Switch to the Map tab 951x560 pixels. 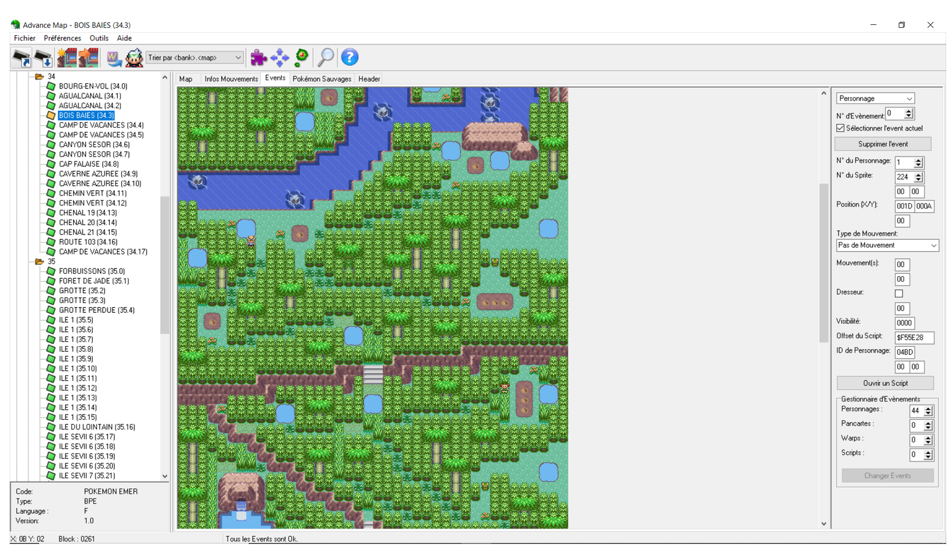(186, 79)
